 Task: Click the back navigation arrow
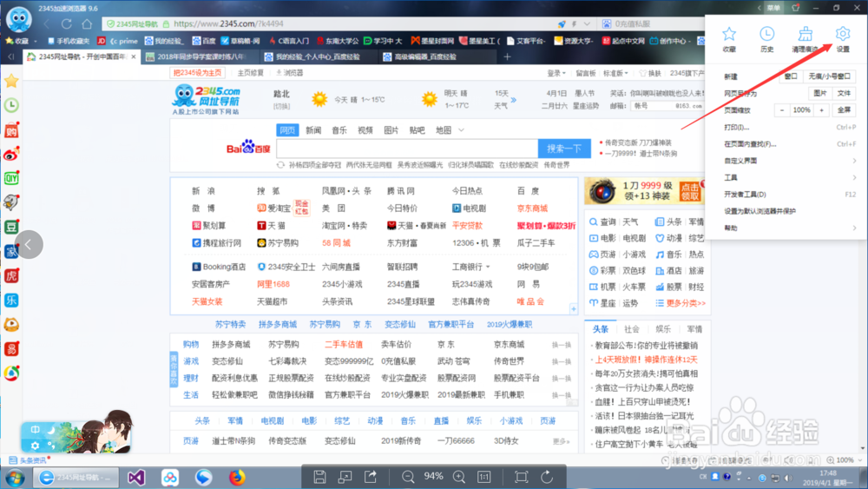pyautogui.click(x=47, y=23)
